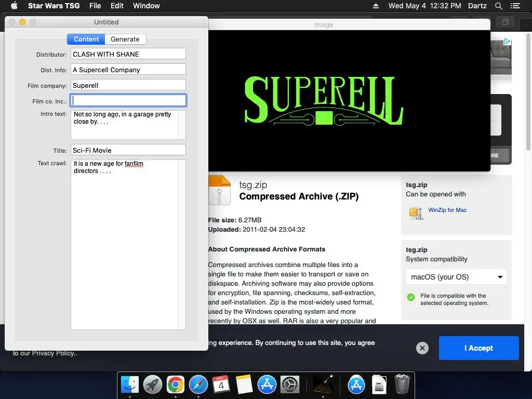The image size is (532, 399).
Task: Open Notes from the dock
Action: coord(244,384)
